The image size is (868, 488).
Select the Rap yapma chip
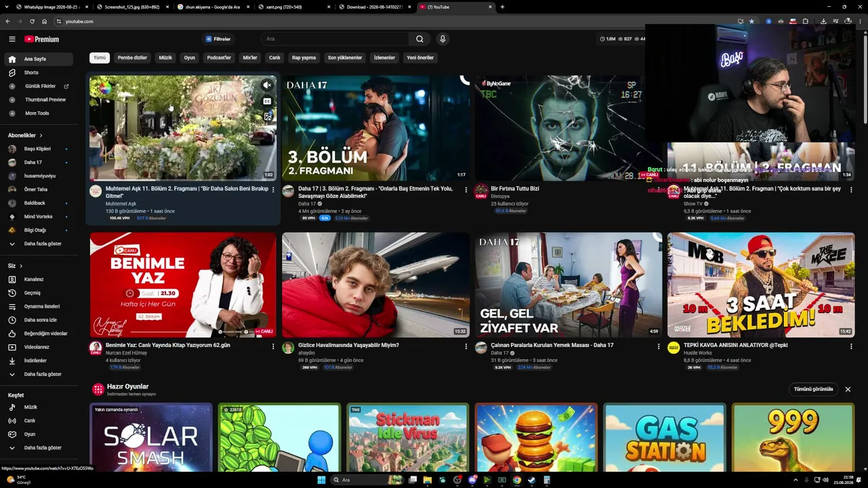pyautogui.click(x=304, y=58)
